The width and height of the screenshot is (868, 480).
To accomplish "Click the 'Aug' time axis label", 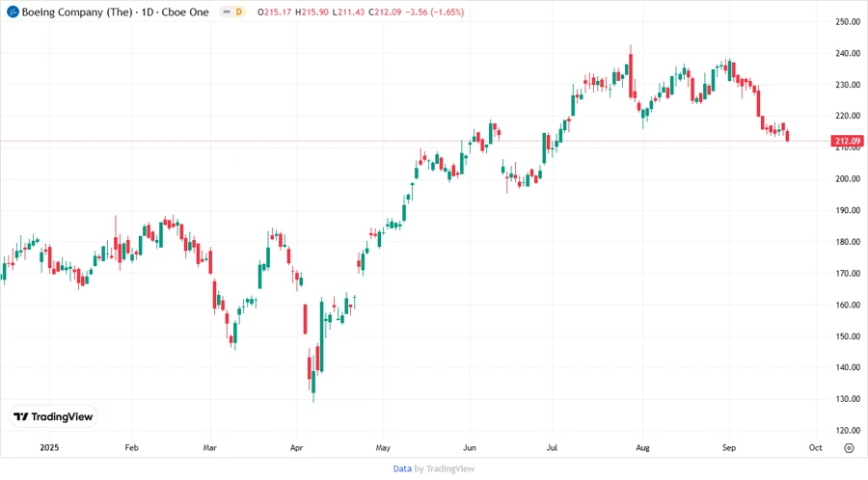I will click(x=642, y=447).
